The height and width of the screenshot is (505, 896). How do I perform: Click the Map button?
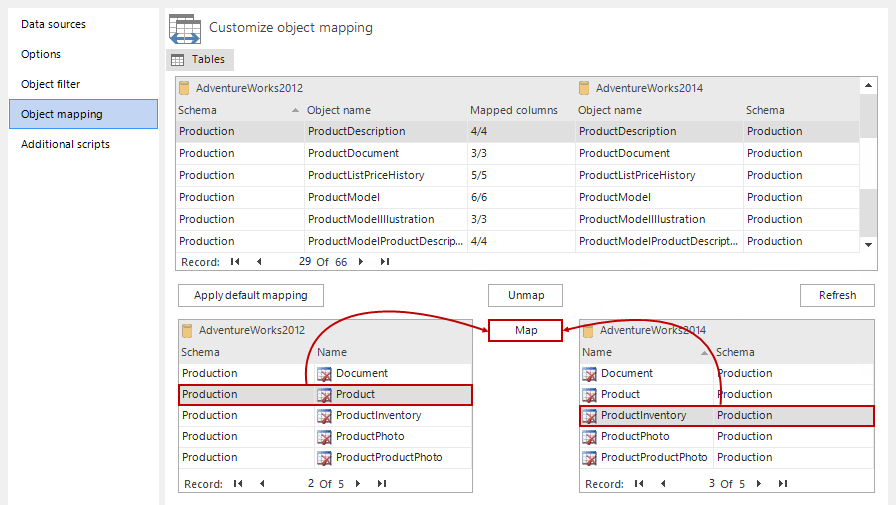point(526,330)
